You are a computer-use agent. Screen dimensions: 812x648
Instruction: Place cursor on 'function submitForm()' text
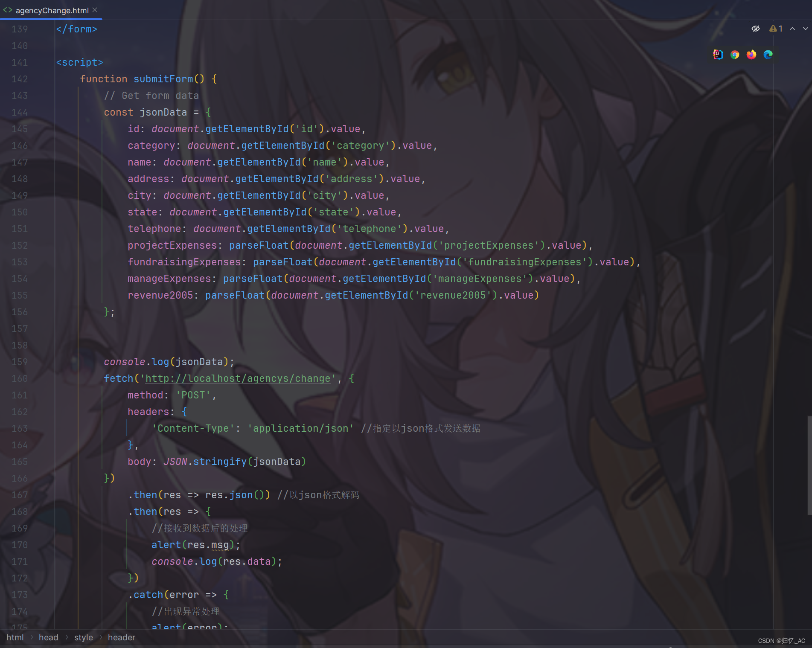click(142, 79)
